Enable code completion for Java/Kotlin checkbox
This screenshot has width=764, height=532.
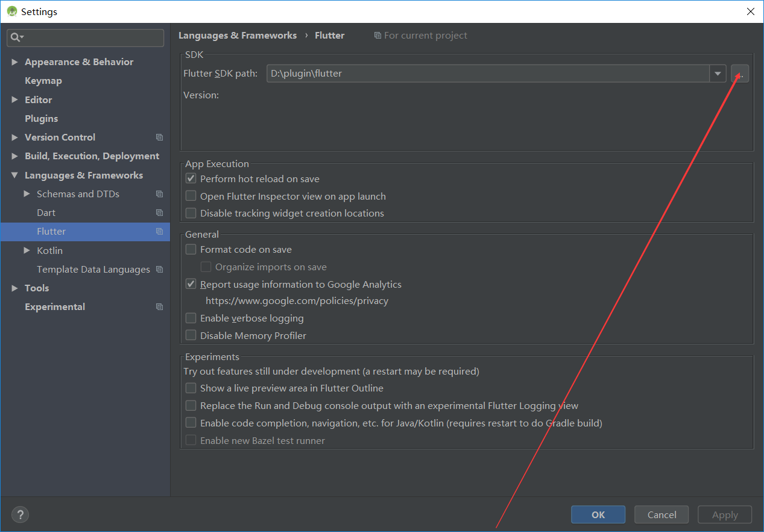191,423
